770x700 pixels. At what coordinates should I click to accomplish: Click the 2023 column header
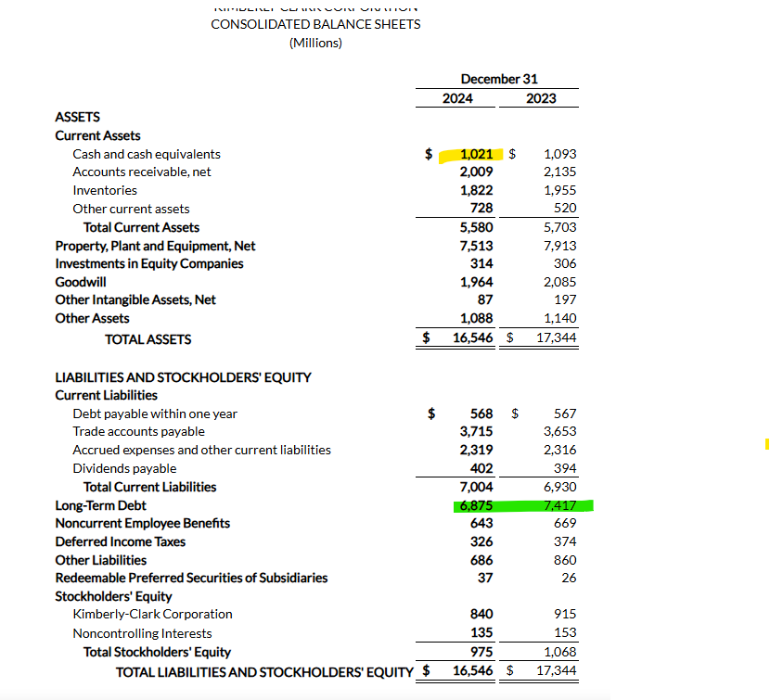pos(541,98)
